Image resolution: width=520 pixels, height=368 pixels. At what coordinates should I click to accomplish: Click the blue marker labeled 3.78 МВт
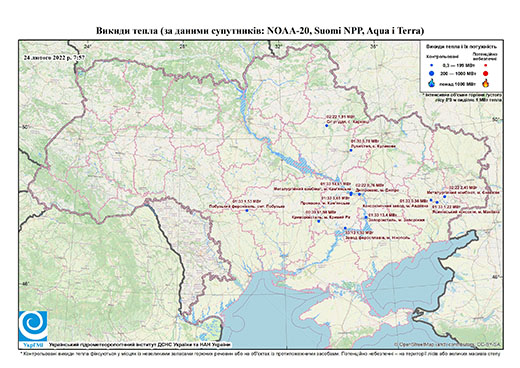[351, 150]
